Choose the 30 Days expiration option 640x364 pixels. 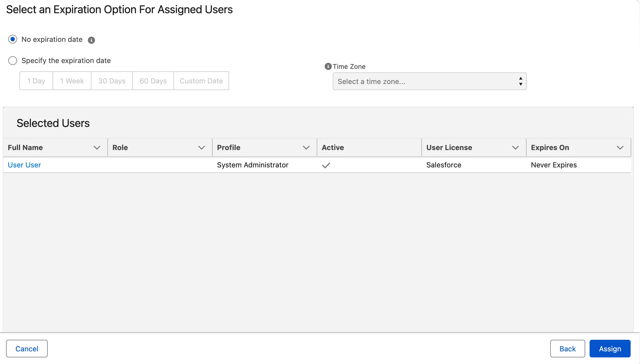click(x=112, y=81)
